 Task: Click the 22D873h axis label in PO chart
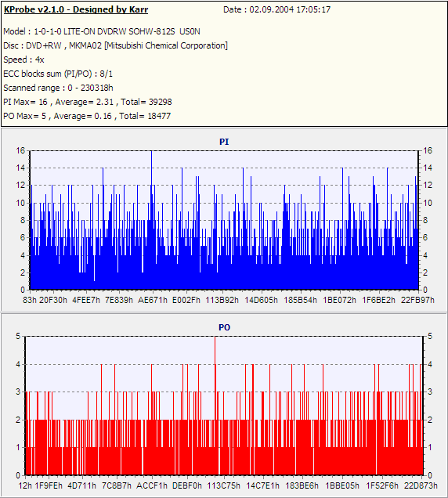pyautogui.click(x=421, y=485)
